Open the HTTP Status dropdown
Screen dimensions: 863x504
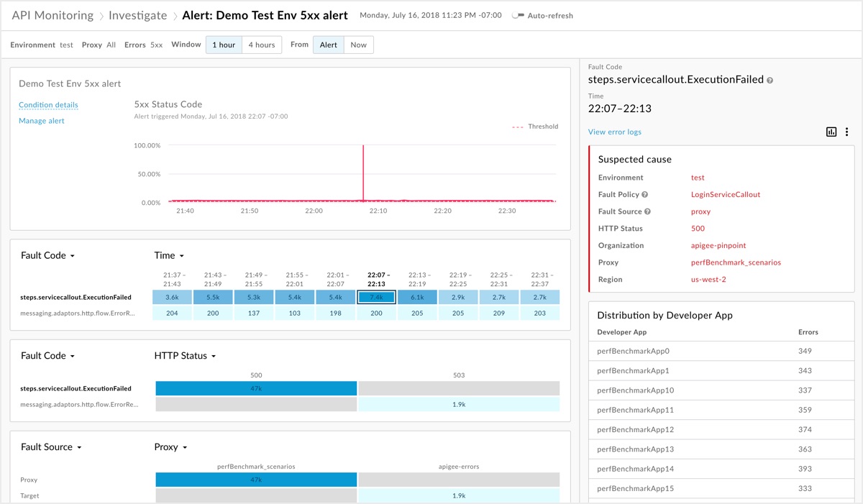pyautogui.click(x=186, y=356)
